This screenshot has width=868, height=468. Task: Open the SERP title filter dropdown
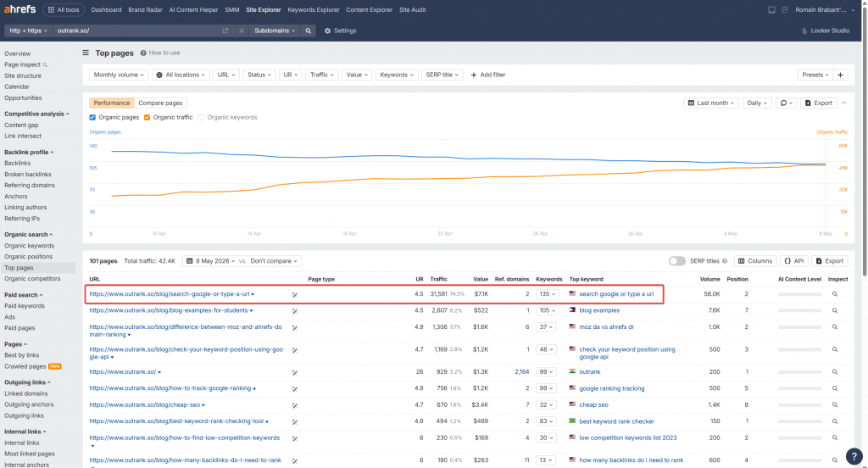pos(442,75)
